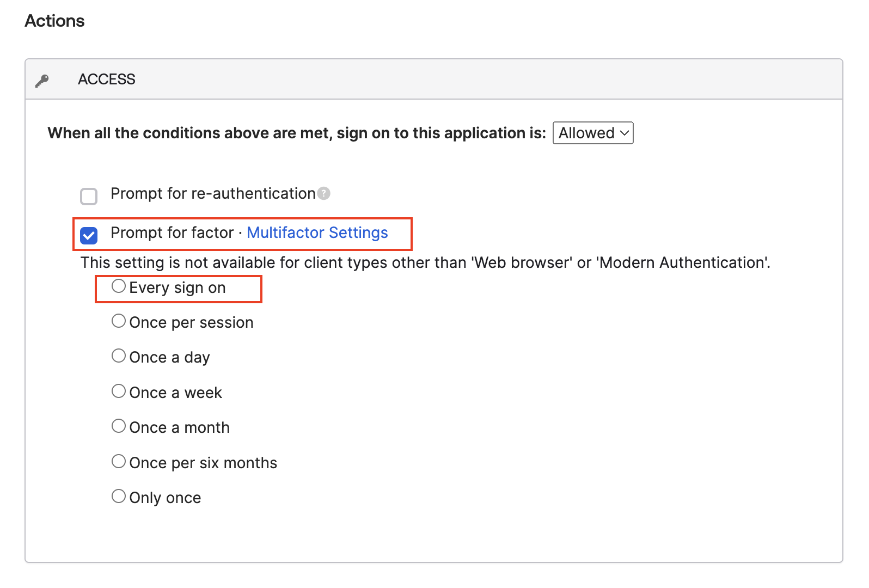The height and width of the screenshot is (588, 869).
Task: Select the Only once radio button
Action: pyautogui.click(x=119, y=497)
